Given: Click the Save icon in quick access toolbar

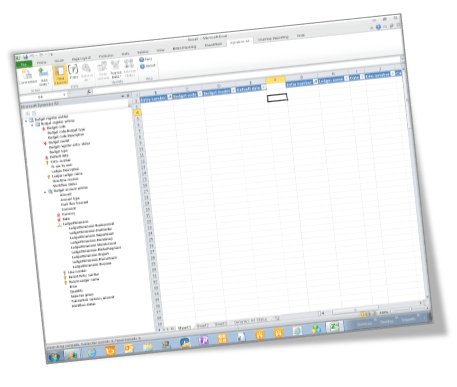Looking at the screenshot, I should pos(25,57).
